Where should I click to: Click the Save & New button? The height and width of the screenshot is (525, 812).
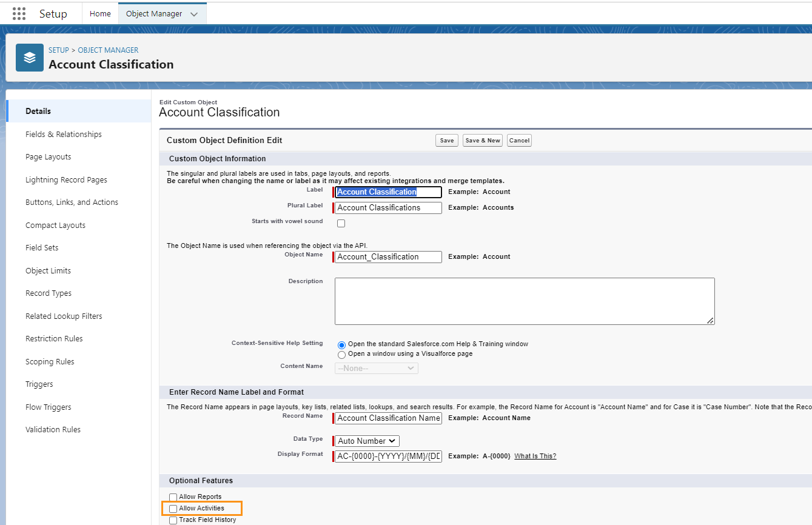[x=482, y=140]
